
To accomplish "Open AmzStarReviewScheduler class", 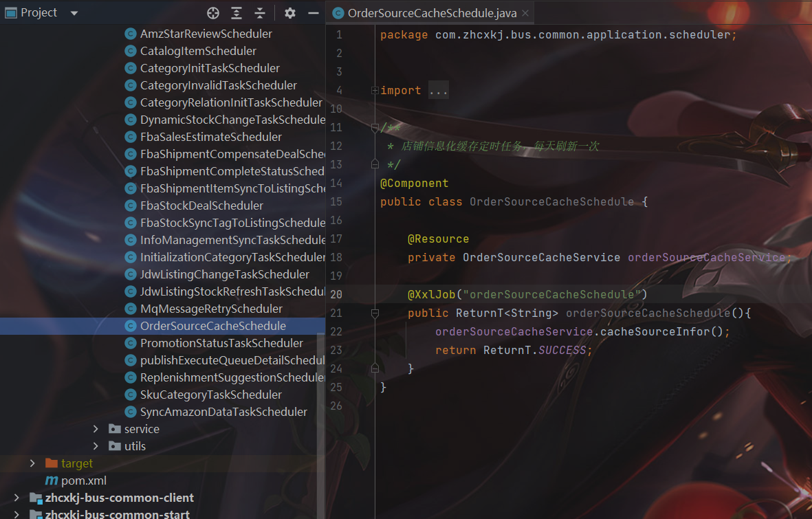I will pyautogui.click(x=206, y=34).
